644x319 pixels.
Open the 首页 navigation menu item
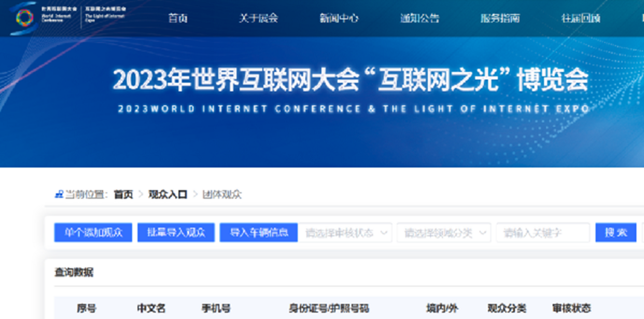pos(178,18)
